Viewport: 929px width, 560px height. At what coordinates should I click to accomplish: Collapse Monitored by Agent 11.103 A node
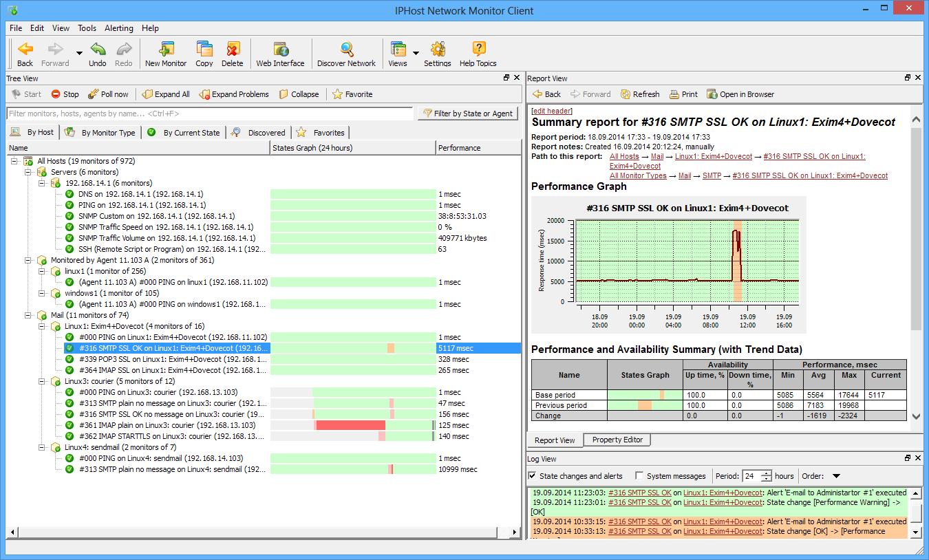click(x=28, y=260)
